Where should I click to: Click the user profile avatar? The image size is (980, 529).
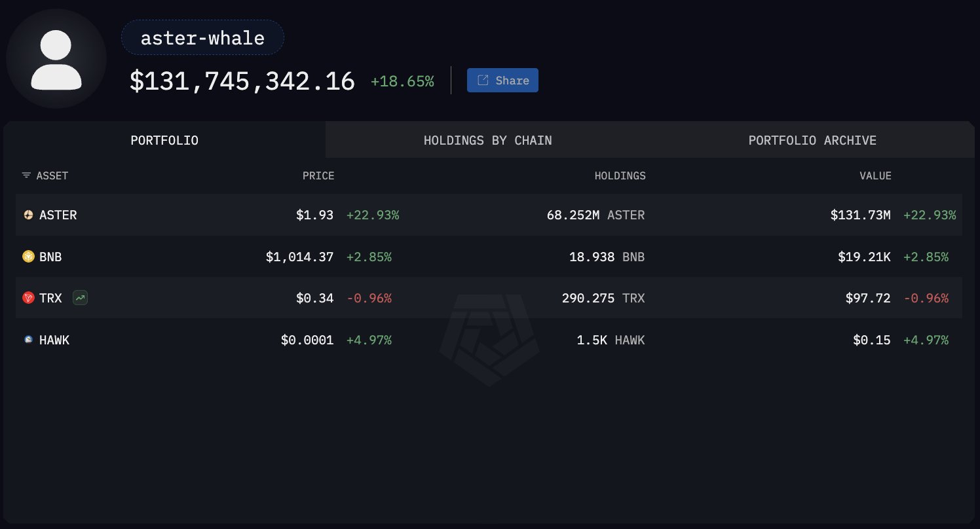(x=56, y=59)
